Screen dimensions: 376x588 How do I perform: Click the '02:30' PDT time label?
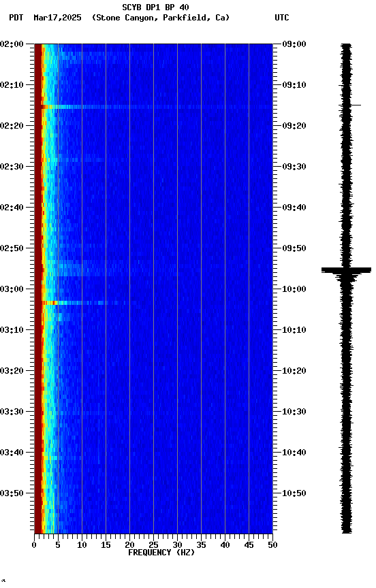(x=12, y=167)
